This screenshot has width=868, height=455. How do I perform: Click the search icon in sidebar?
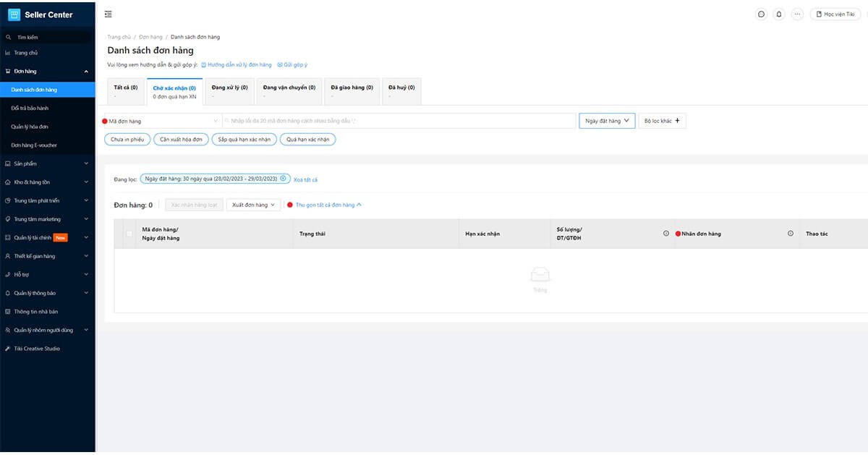click(8, 37)
